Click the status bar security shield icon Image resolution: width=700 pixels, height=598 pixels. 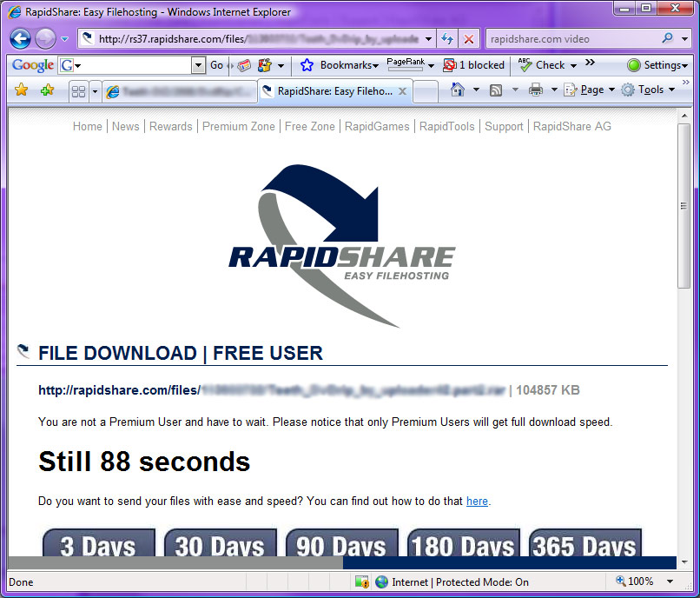point(362,581)
